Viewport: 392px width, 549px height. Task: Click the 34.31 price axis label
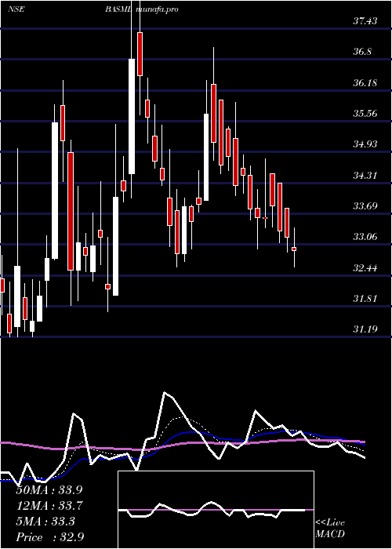[365, 176]
